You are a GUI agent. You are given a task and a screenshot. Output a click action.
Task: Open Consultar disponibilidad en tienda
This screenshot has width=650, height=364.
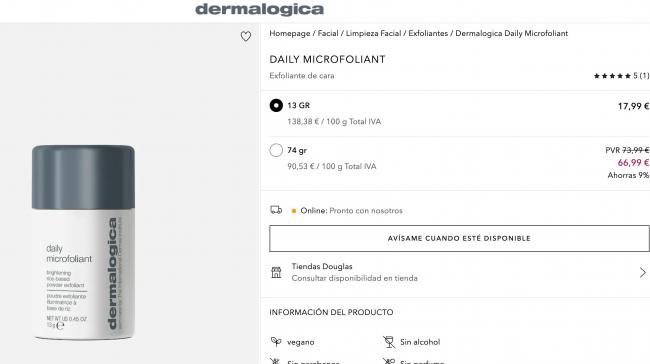354,278
